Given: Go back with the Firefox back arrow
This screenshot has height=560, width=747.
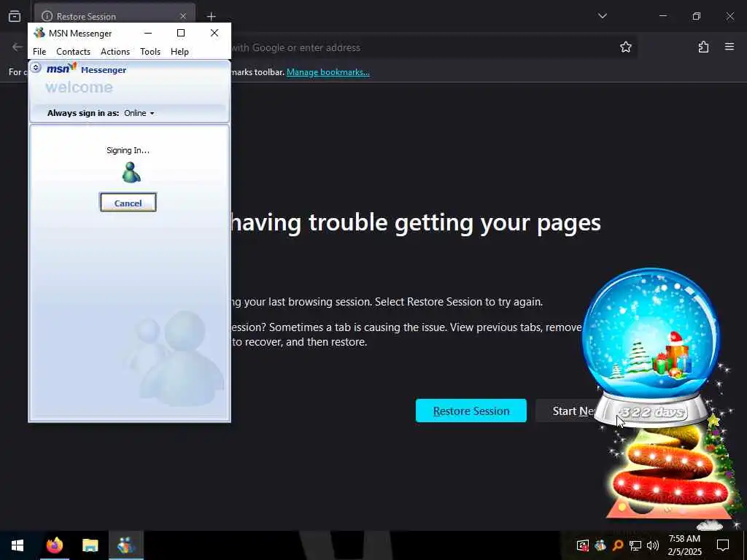Looking at the screenshot, I should tap(18, 47).
